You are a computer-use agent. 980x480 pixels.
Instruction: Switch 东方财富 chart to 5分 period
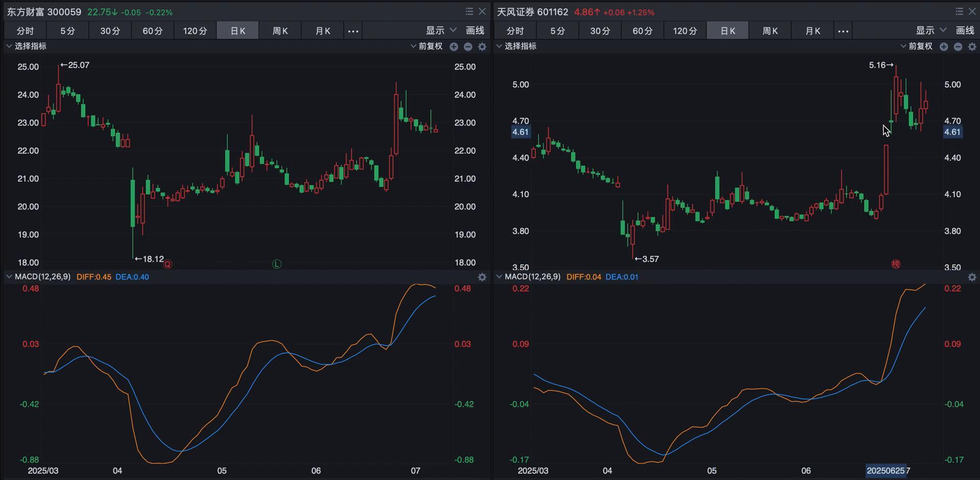click(68, 31)
